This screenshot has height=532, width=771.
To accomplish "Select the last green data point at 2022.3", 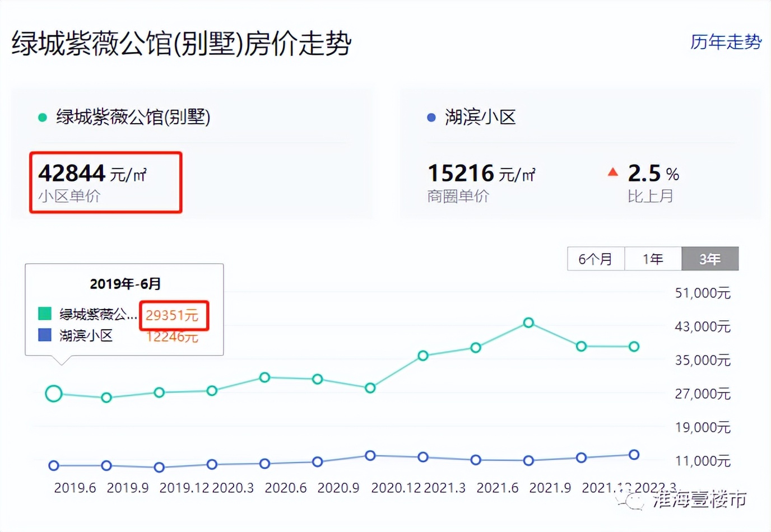I will point(634,347).
